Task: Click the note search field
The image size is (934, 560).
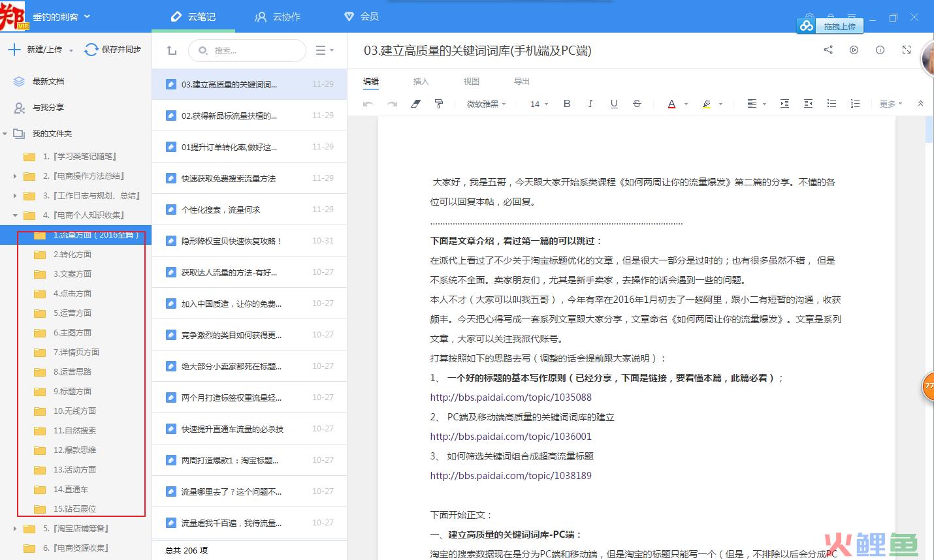Action: (247, 50)
